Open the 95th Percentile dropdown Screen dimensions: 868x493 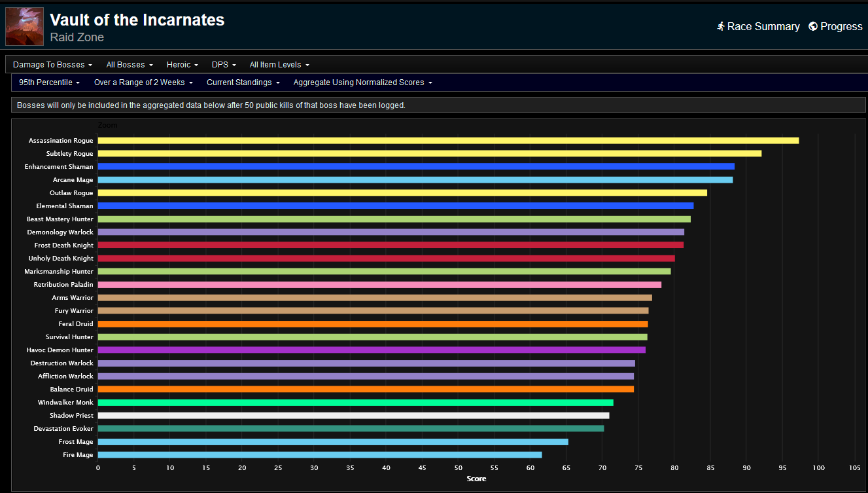coord(49,82)
